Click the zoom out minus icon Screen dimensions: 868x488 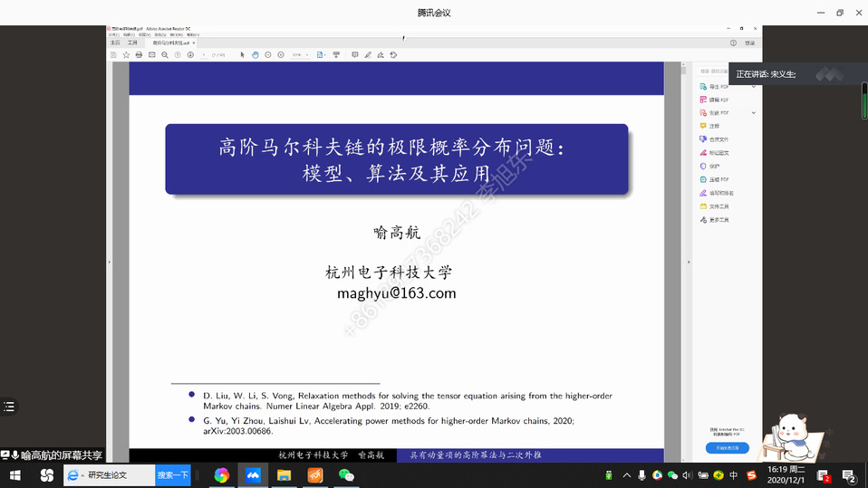(x=269, y=55)
